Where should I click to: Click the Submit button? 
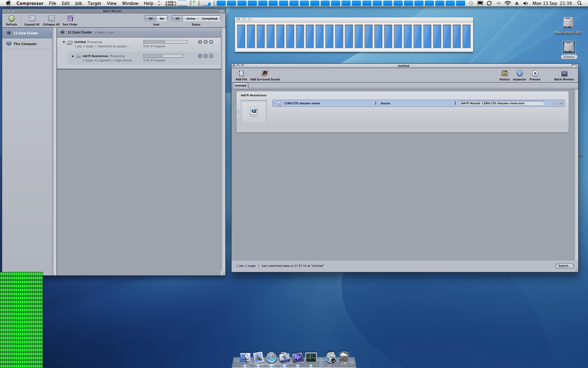click(x=565, y=266)
